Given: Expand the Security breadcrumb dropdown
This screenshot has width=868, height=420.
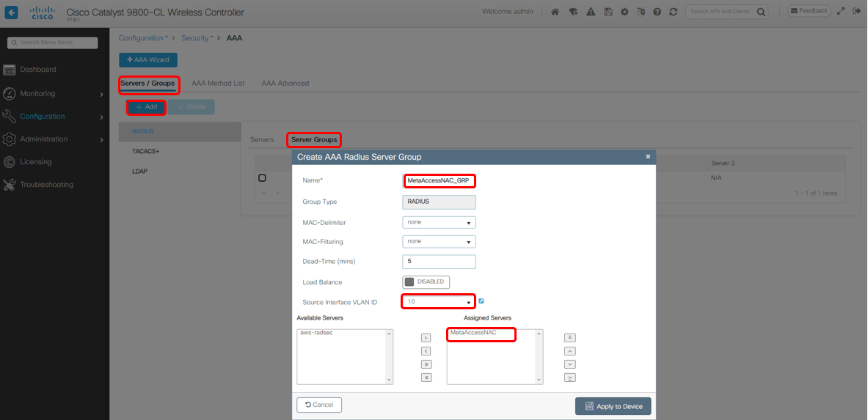Looking at the screenshot, I should tap(197, 38).
